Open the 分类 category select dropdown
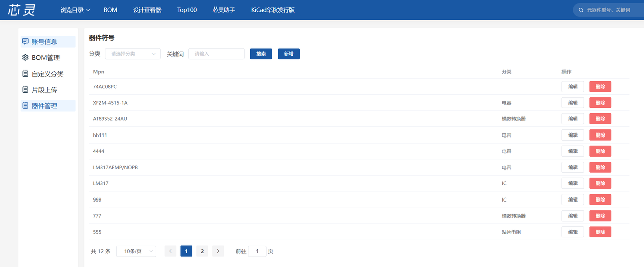Screen dimensions: 644x267 click(132, 54)
